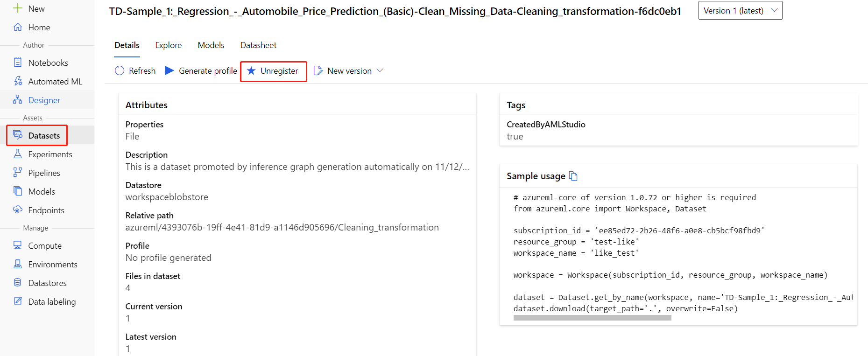Viewport: 868px width, 356px height.
Task: Click the Unregister star icon
Action: point(251,70)
